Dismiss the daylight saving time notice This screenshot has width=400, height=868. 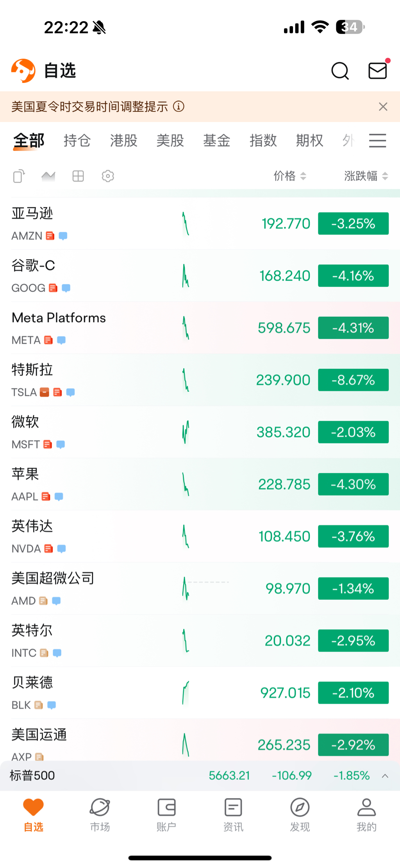383,107
